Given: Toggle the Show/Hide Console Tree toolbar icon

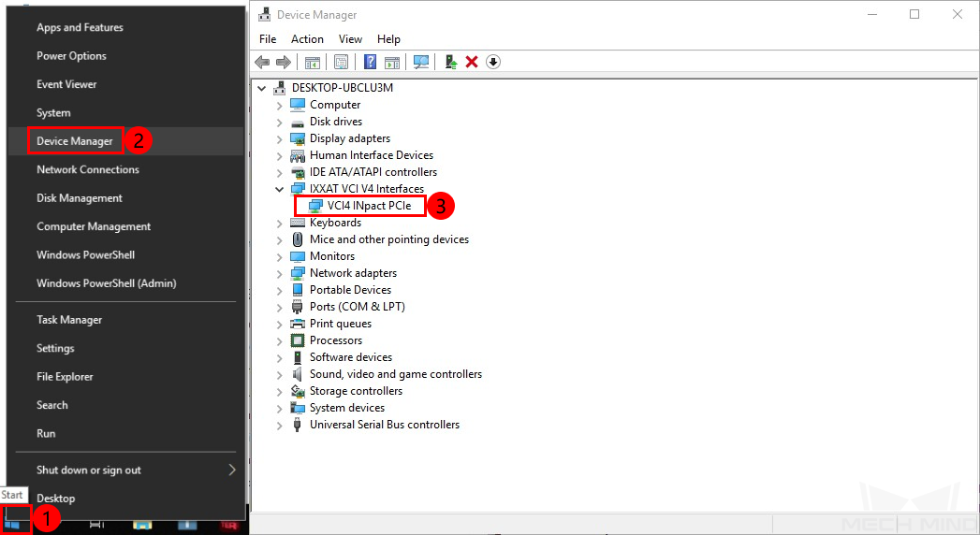Looking at the screenshot, I should point(313,62).
